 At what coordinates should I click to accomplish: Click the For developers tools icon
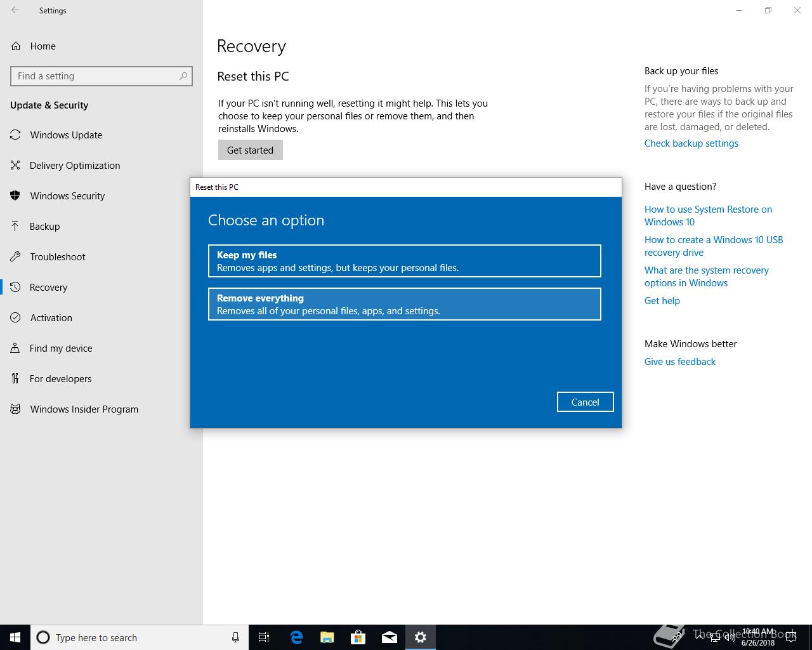[x=15, y=378]
